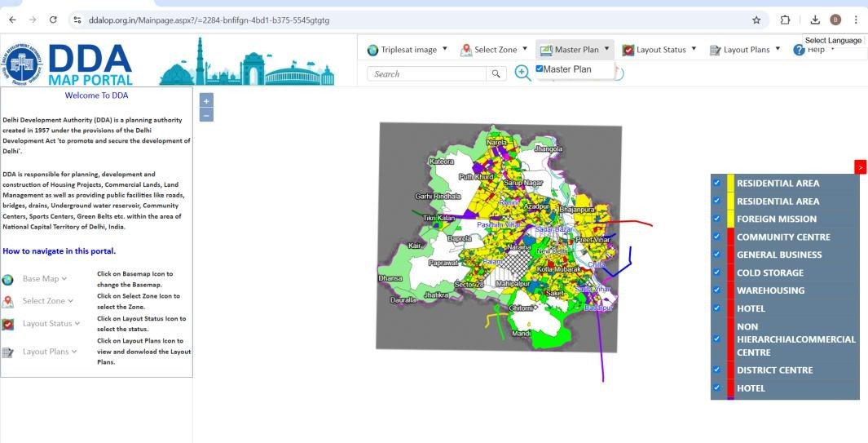Activate the zoom-in magnifier tool
The image size is (868, 443).
click(522, 73)
